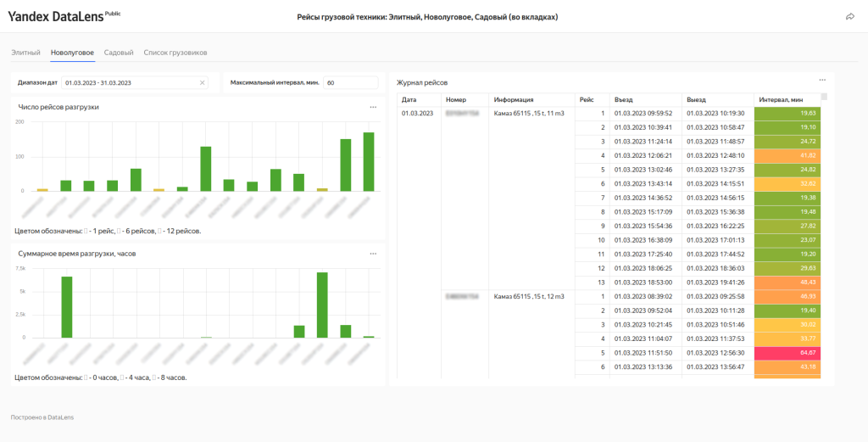Clear the date range with X icon

203,83
